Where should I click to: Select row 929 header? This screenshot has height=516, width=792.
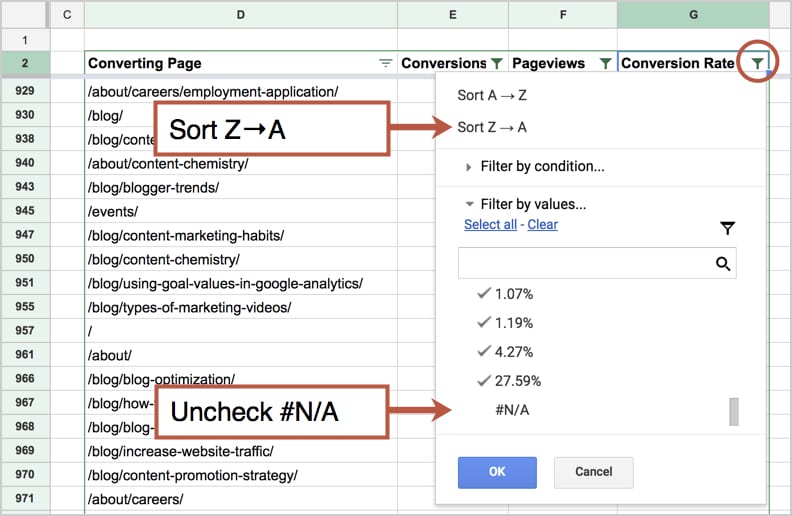(x=25, y=91)
